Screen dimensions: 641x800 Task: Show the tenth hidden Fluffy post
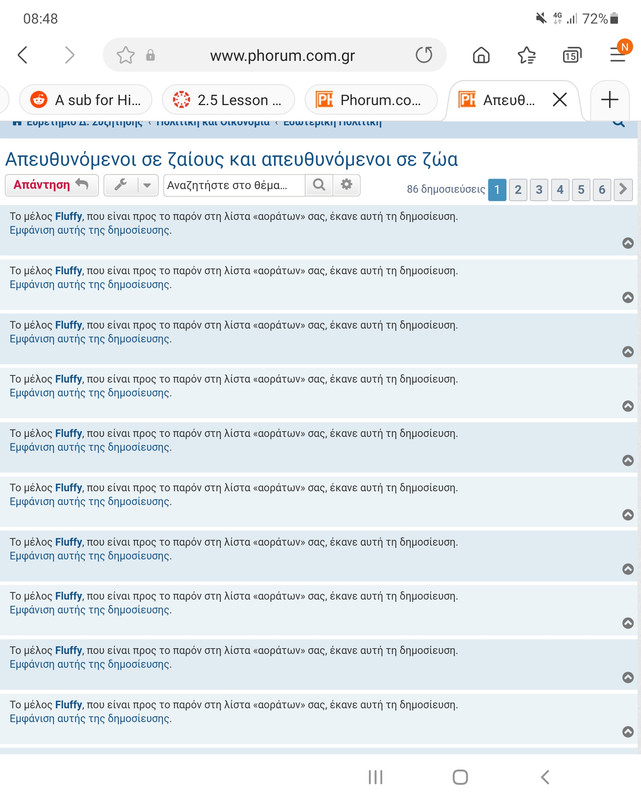point(90,718)
